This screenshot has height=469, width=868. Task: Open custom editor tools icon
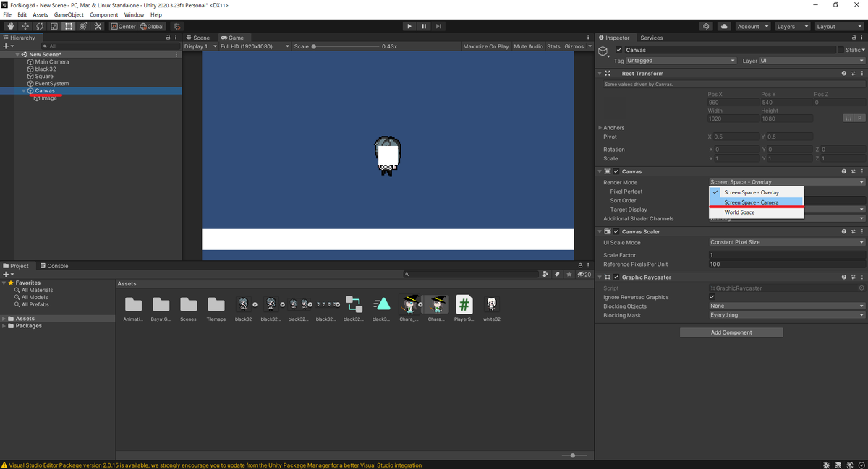point(98,26)
